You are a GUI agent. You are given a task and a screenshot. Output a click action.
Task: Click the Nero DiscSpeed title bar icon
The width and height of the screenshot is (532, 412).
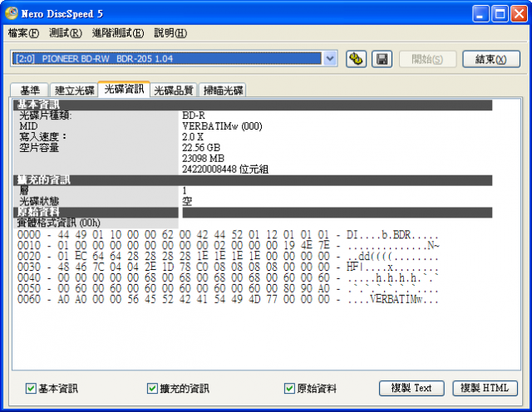tap(12, 13)
